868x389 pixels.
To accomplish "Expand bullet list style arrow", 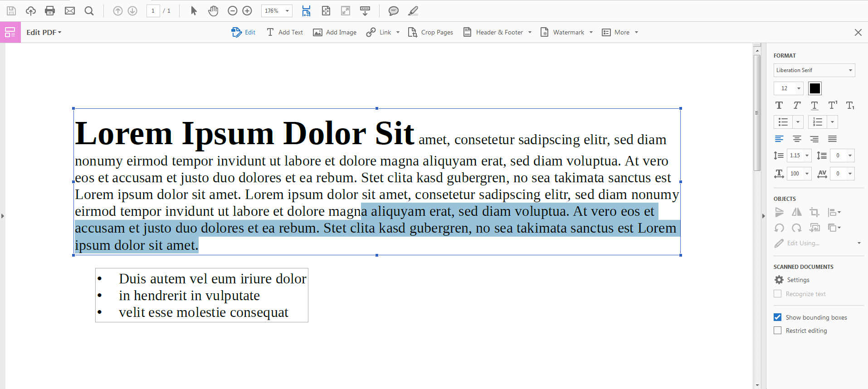I will click(x=798, y=122).
